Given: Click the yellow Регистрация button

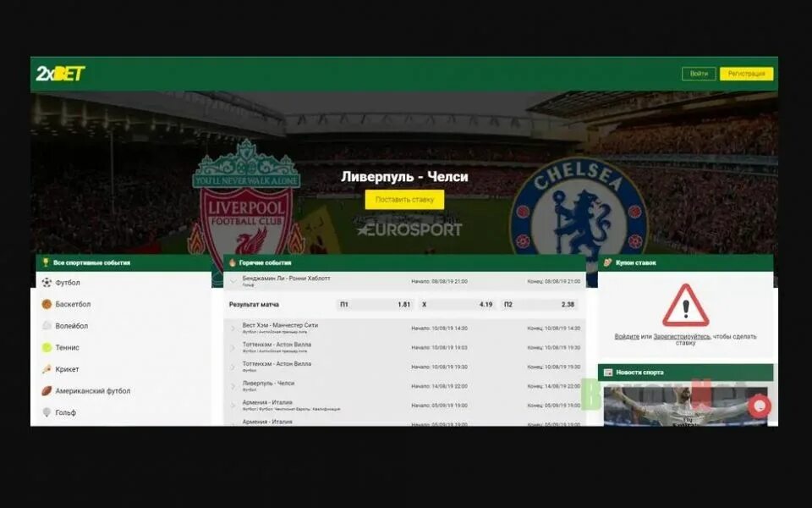Looking at the screenshot, I should (x=746, y=74).
